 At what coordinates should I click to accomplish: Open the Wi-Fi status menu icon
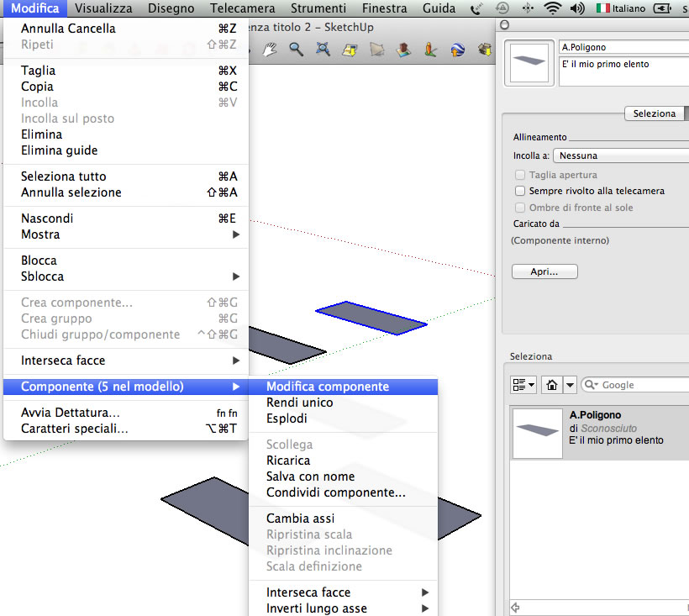[552, 8]
